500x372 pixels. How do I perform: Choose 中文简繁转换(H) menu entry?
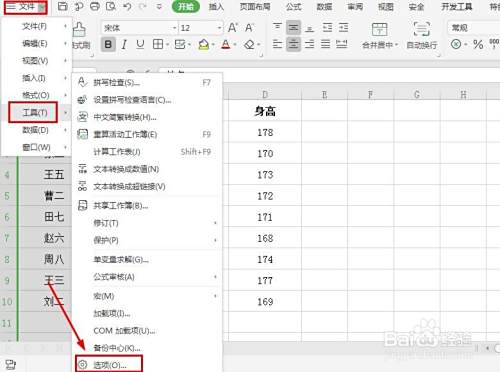click(x=147, y=117)
